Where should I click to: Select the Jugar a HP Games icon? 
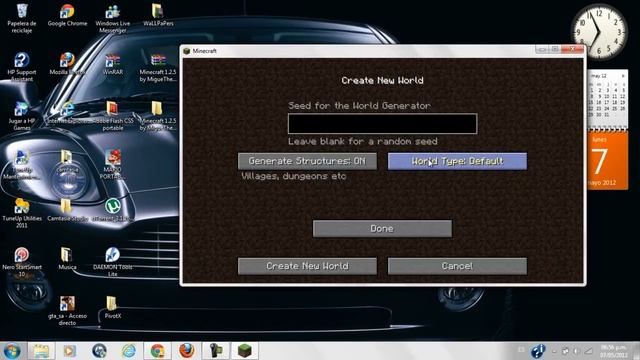click(22, 116)
